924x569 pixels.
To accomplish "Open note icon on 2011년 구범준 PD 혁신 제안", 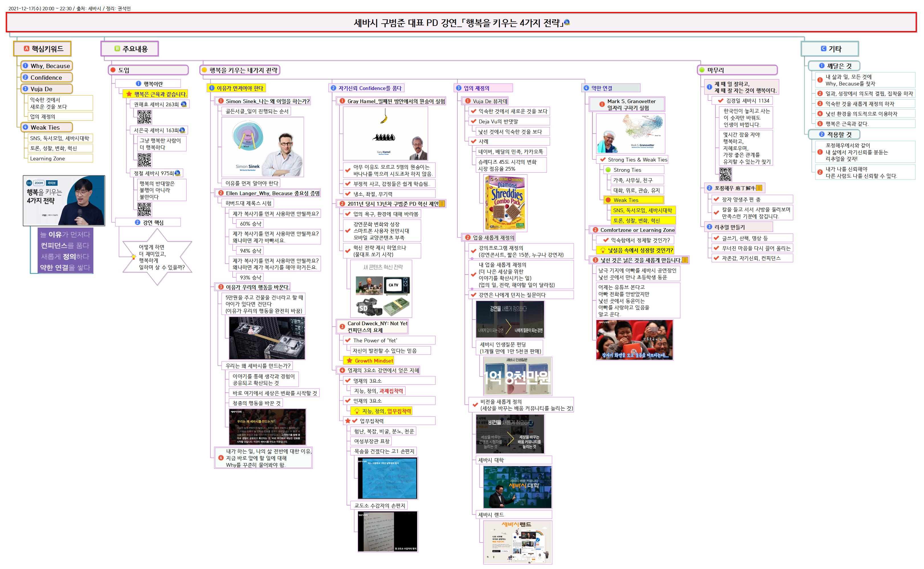I will (442, 204).
